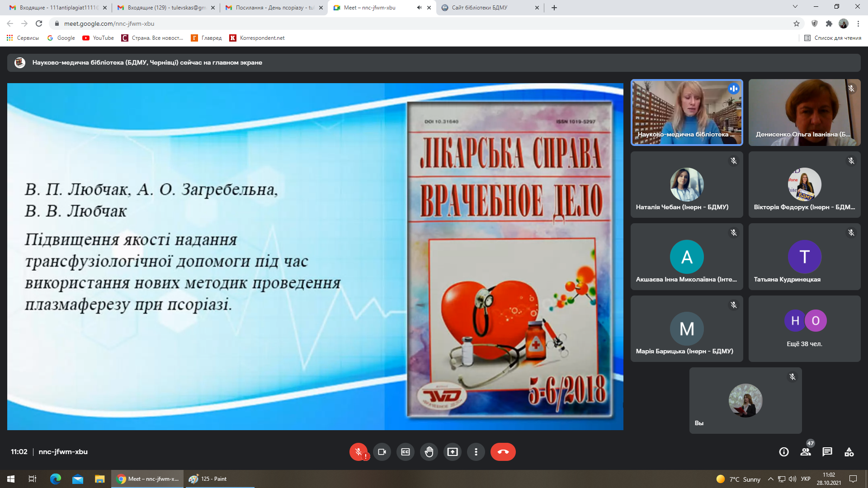The height and width of the screenshot is (488, 868).
Task: Leave the call with red hangup button
Action: [503, 451]
